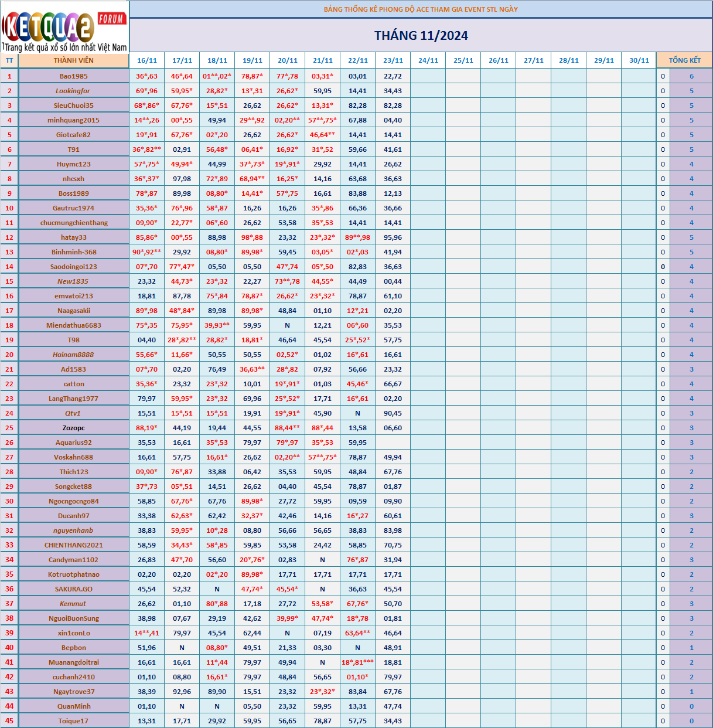Viewport: 713px width, 728px height.
Task: Select member name Muanangdoitrai
Action: 74,662
